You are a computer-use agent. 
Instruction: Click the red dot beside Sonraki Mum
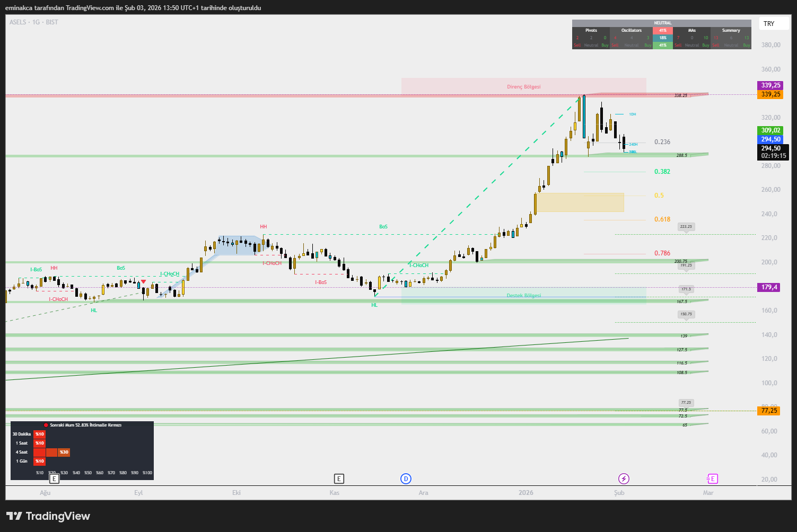click(46, 425)
